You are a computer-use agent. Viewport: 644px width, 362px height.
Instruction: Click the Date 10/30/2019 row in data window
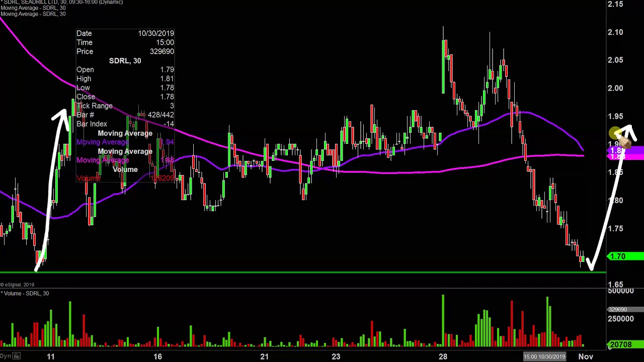[x=125, y=33]
